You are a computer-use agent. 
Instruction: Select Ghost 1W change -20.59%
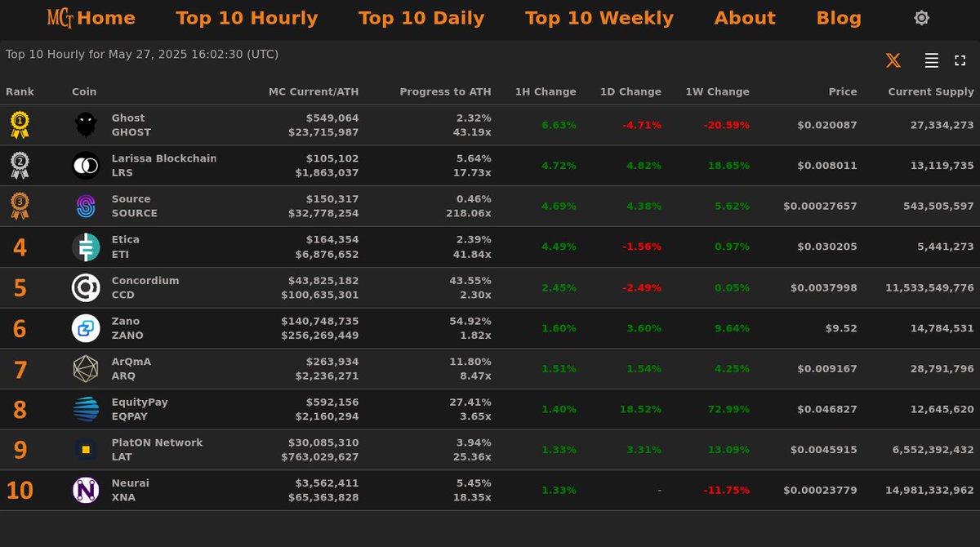726,125
